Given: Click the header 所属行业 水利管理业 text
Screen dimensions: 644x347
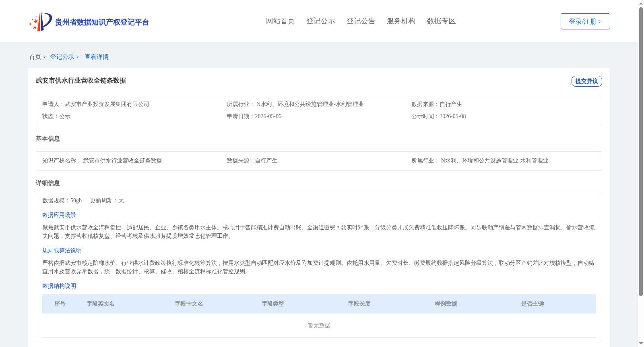Looking at the screenshot, I should pos(295,104).
